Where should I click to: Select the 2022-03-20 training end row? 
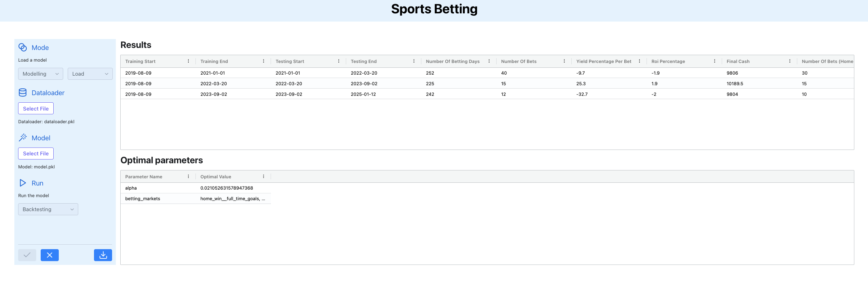click(214, 84)
